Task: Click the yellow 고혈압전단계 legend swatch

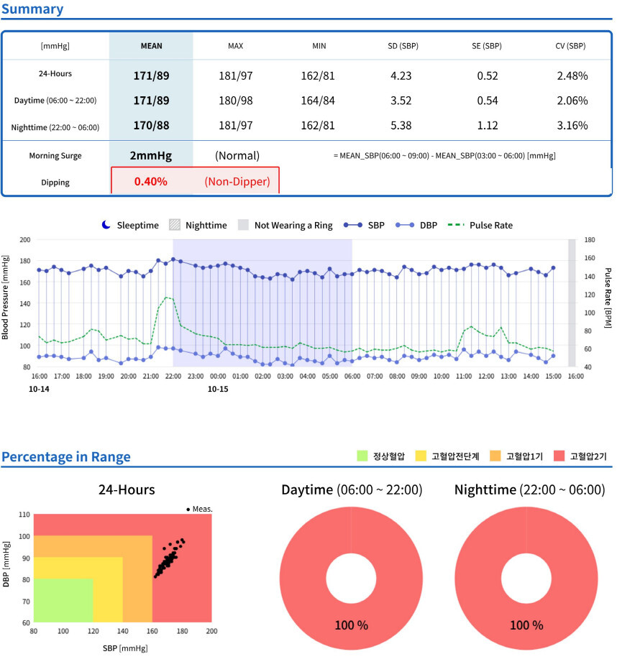Action: click(x=419, y=456)
